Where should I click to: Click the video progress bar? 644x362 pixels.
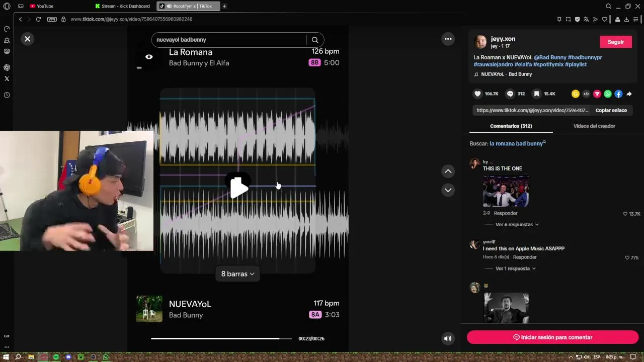221,338
